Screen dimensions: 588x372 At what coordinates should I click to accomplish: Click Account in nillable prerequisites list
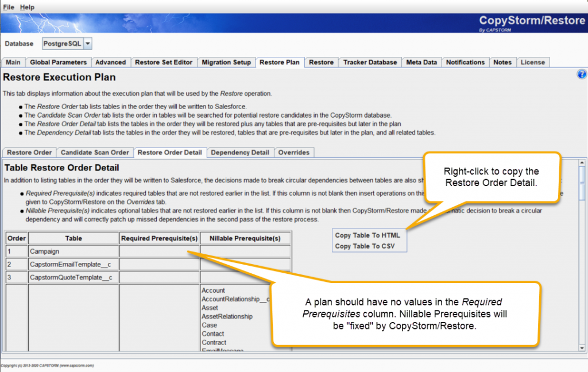click(214, 290)
